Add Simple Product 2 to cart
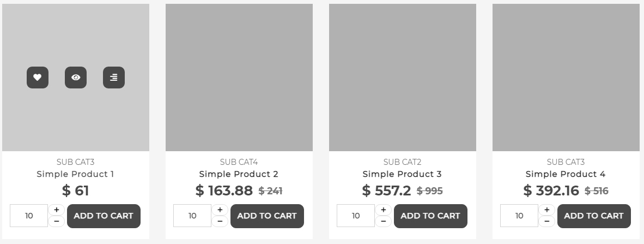 267,216
